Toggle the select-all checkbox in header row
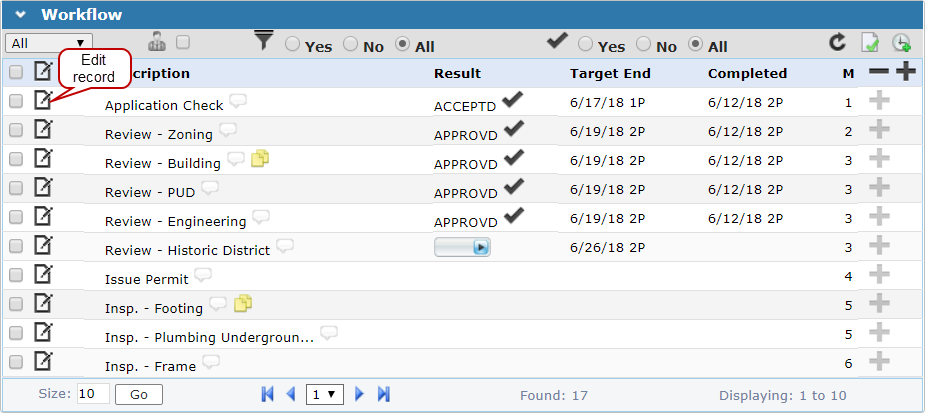 (16, 72)
